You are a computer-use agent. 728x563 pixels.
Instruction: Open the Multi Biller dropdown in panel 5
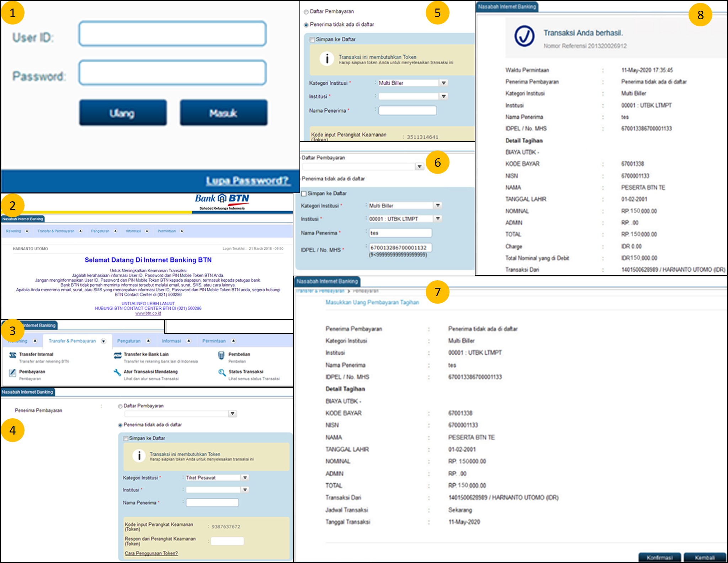443,83
